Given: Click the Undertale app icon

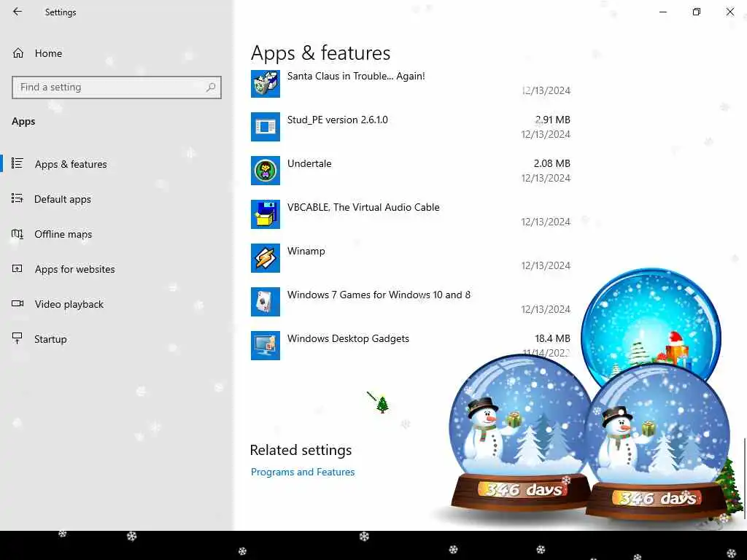Looking at the screenshot, I should tap(266, 171).
